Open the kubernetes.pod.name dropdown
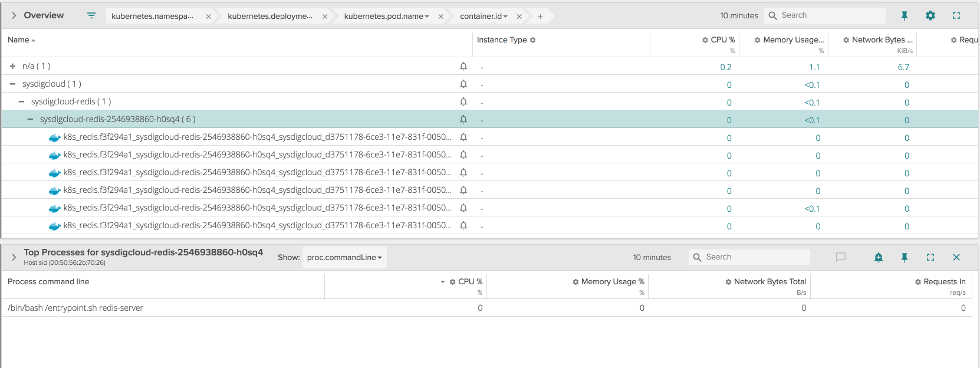 point(386,17)
